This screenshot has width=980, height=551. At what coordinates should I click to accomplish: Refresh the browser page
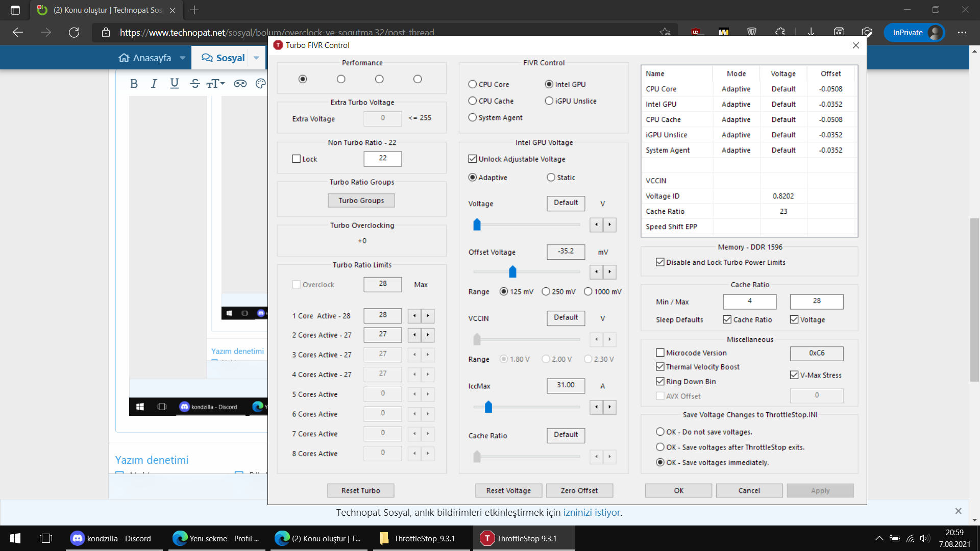[x=74, y=33]
